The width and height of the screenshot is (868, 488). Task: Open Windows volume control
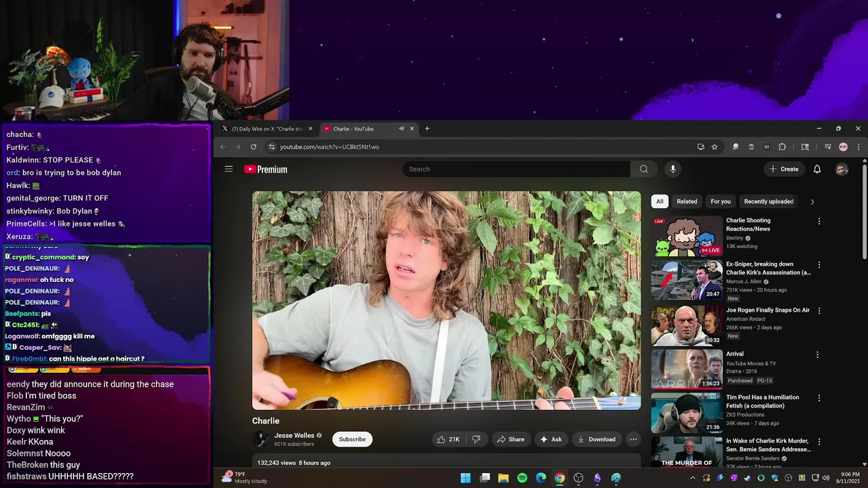click(825, 478)
